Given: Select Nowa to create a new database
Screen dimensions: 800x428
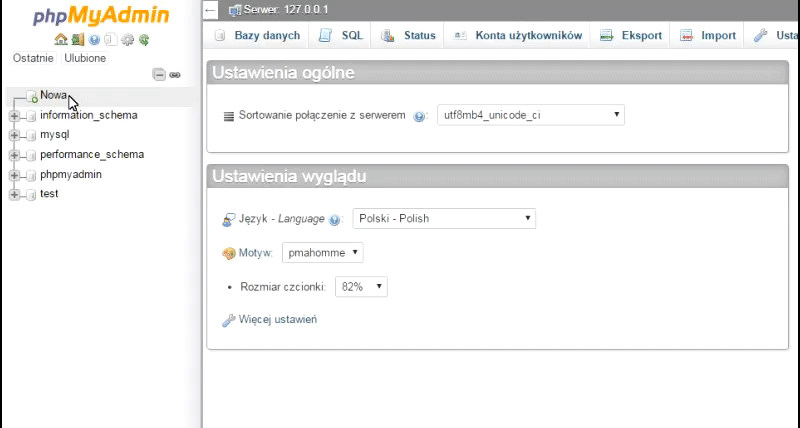Looking at the screenshot, I should [x=53, y=95].
